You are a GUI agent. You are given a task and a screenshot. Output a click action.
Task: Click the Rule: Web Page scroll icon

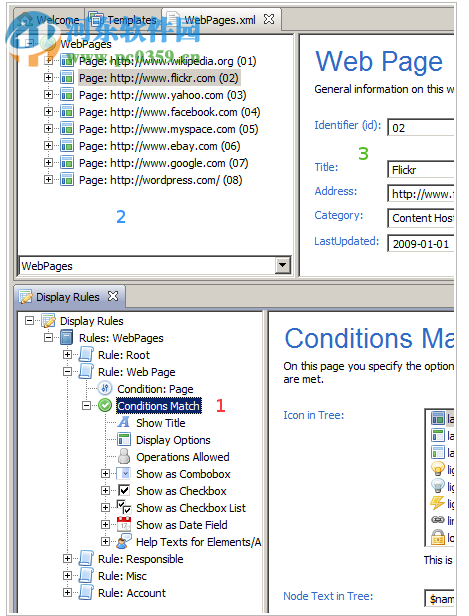point(86,371)
